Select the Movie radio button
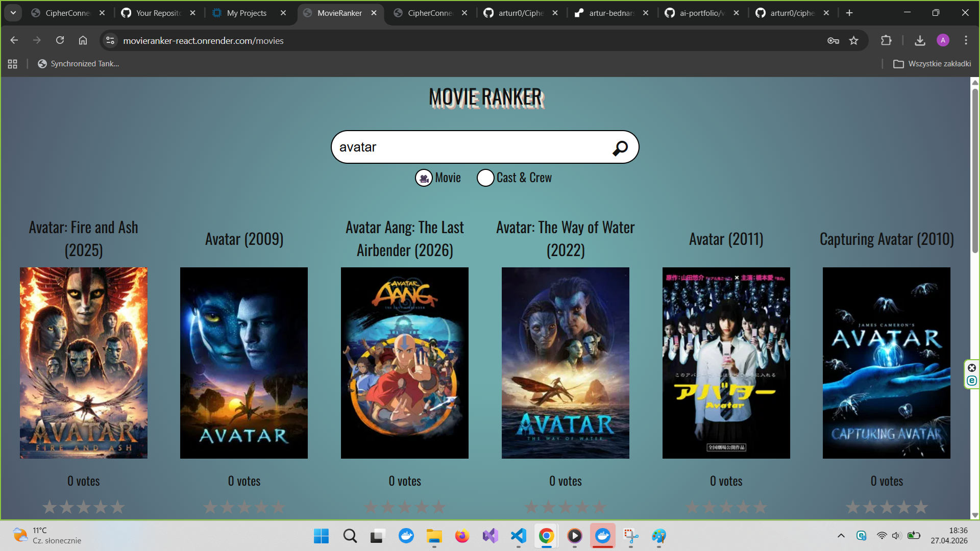 424,178
